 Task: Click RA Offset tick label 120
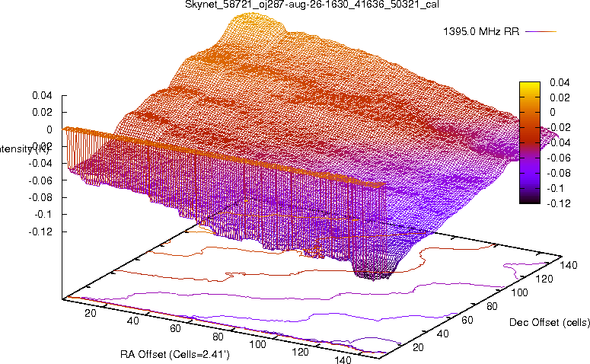coord(300,352)
